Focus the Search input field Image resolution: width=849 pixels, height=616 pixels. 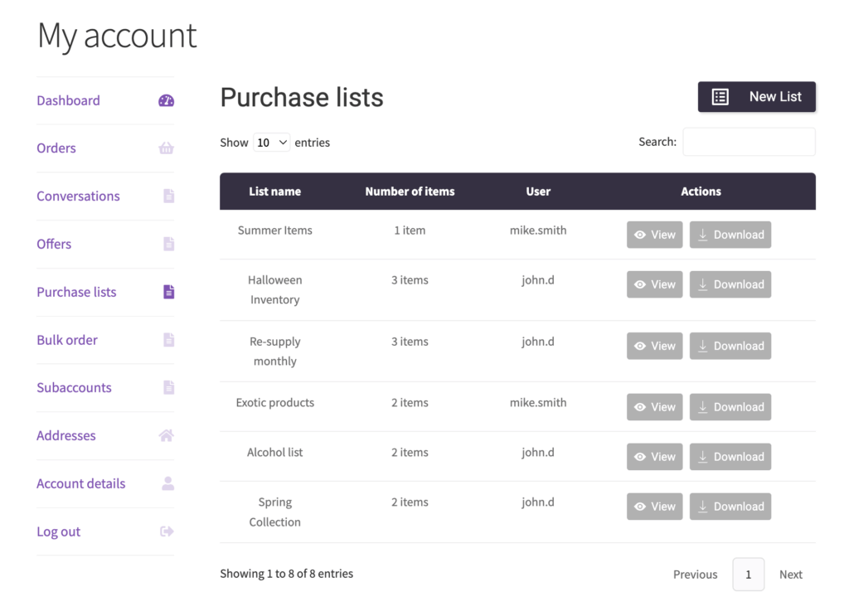click(748, 142)
